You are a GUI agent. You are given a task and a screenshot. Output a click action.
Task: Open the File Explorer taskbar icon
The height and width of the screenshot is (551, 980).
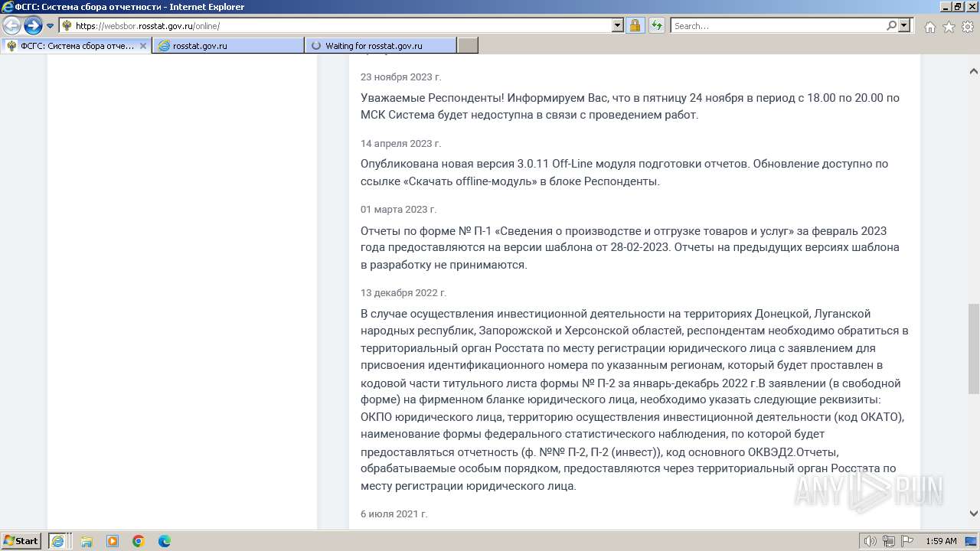click(86, 541)
